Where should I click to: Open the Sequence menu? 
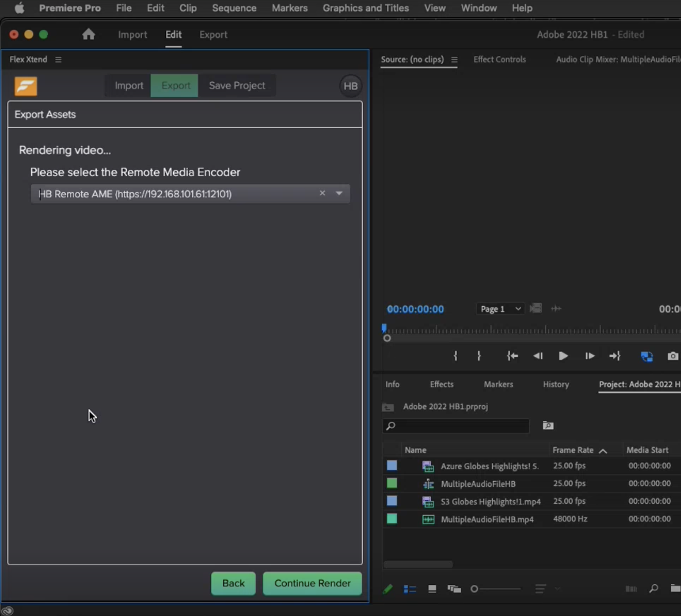234,8
